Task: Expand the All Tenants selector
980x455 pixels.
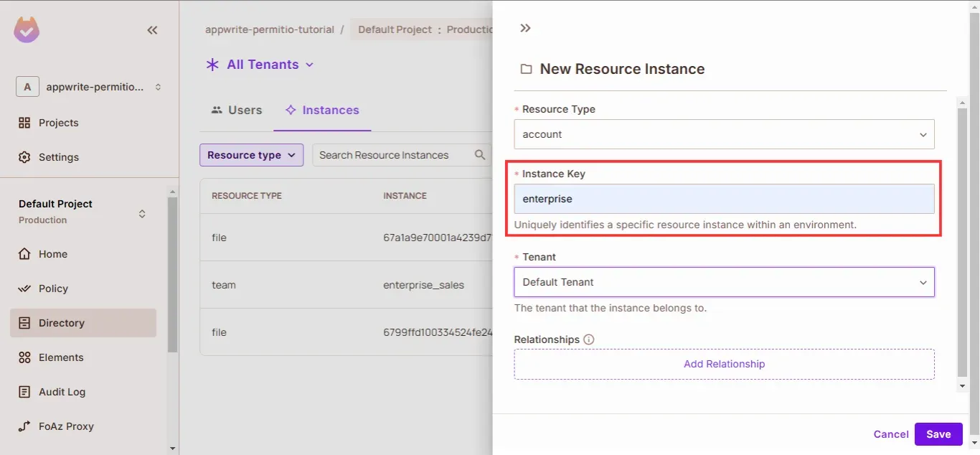Action: coord(260,65)
